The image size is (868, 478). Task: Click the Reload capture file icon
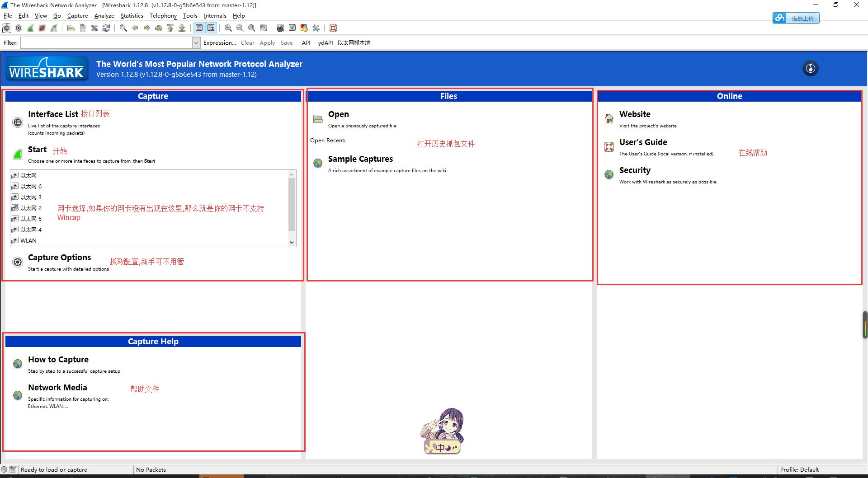point(107,28)
